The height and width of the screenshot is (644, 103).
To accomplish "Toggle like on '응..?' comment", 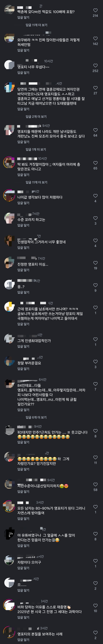I will point(95,285).
